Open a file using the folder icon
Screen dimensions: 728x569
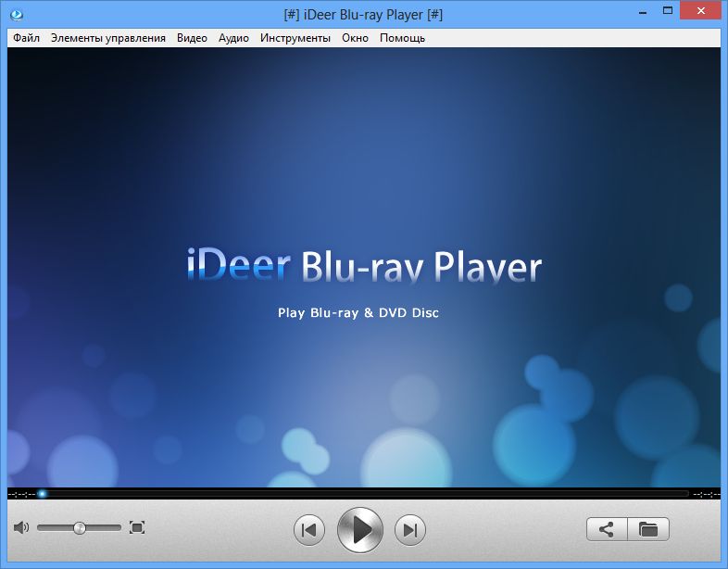(648, 530)
